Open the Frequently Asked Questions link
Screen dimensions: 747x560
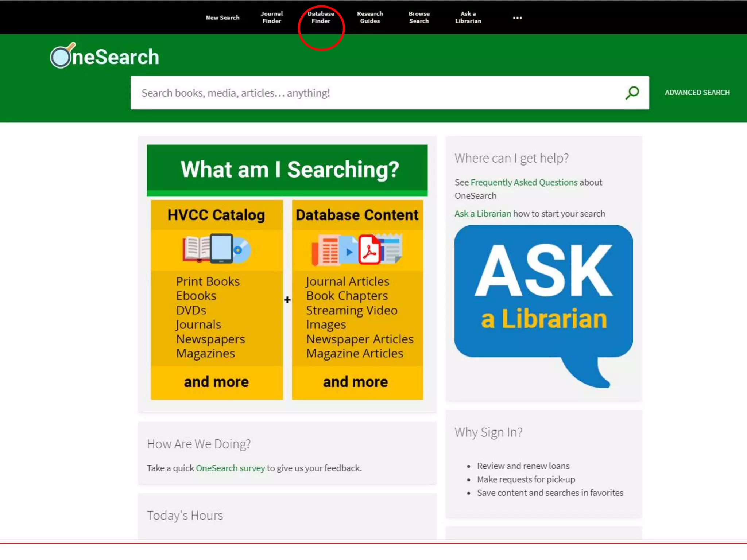click(x=524, y=182)
